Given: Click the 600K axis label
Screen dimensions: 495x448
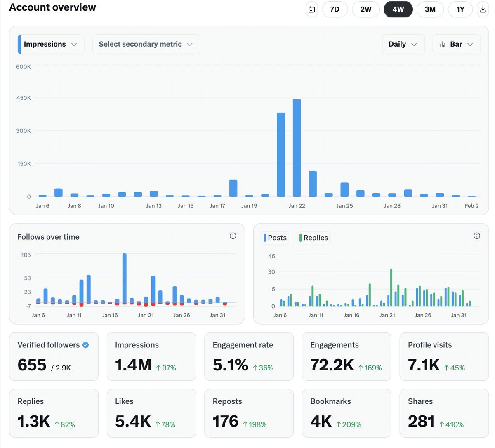Looking at the screenshot, I should (24, 67).
